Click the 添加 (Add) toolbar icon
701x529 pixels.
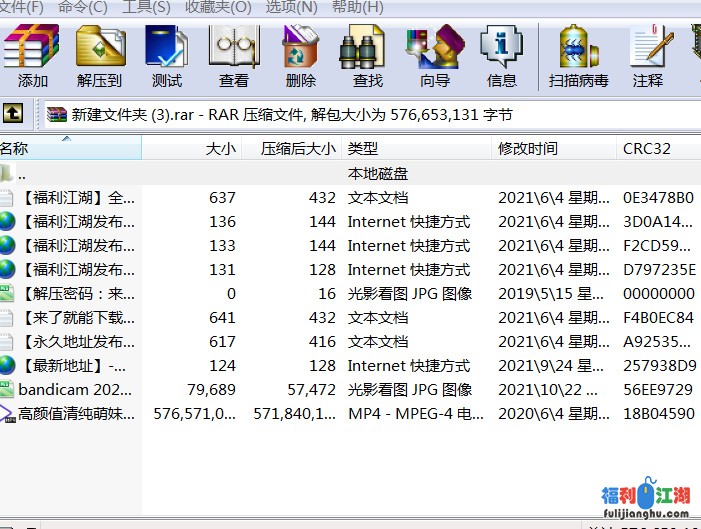point(32,56)
